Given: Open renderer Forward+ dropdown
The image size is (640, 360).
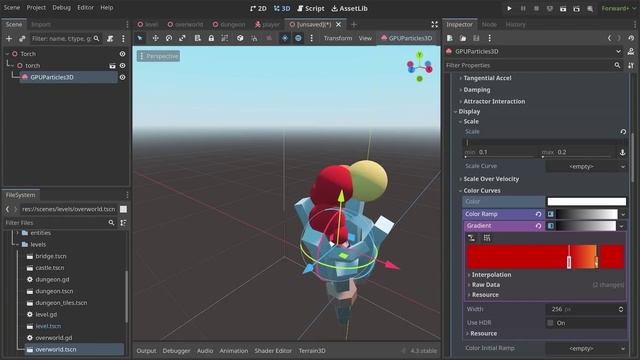Looking at the screenshot, I should tap(618, 8).
